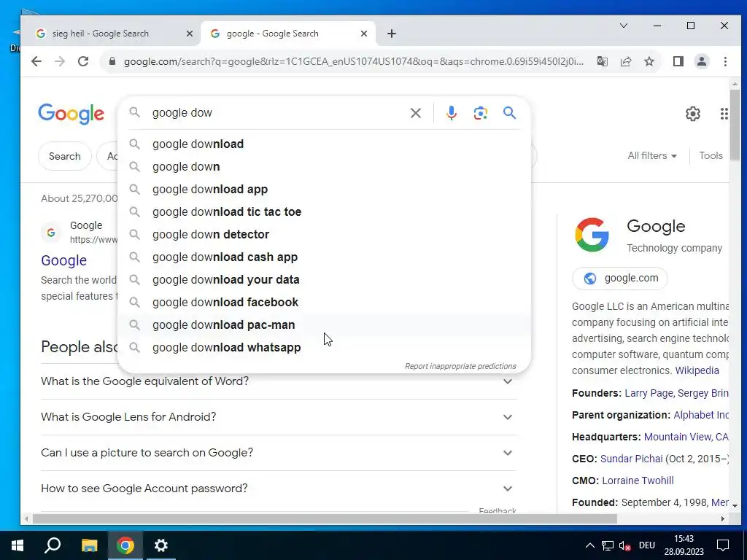Image resolution: width=747 pixels, height=560 pixels.
Task: Choose the suggestion 'google down'
Action: [x=324, y=167]
